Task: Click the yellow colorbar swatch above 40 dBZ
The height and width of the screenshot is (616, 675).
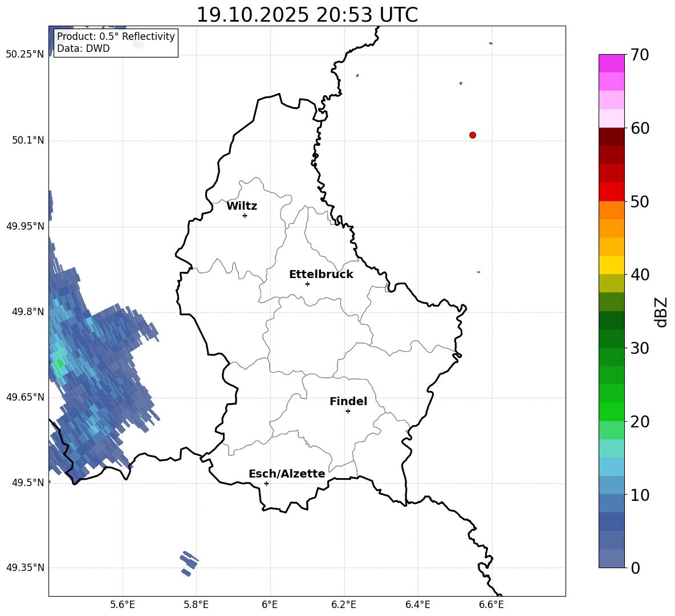Action: pyautogui.click(x=611, y=265)
